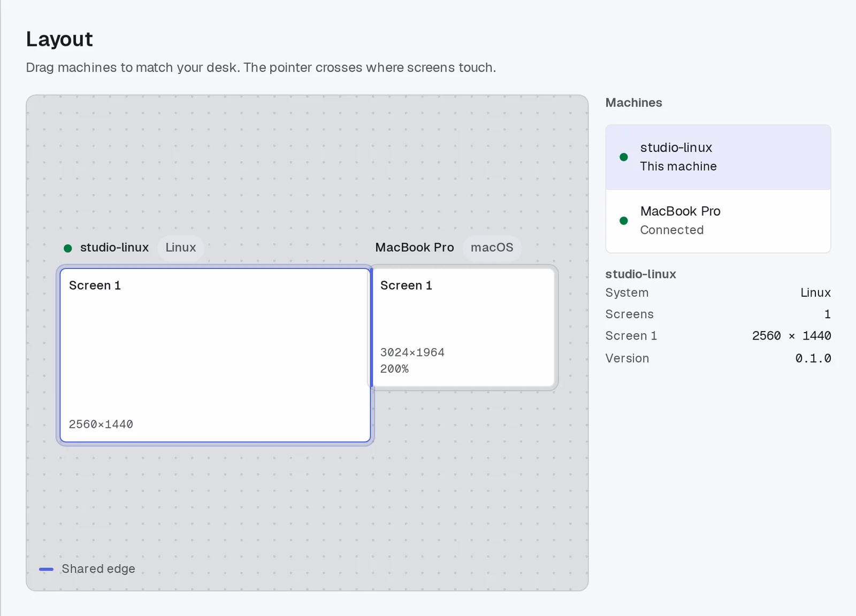The height and width of the screenshot is (616, 856).
Task: Click the Machines heading
Action: 634,103
